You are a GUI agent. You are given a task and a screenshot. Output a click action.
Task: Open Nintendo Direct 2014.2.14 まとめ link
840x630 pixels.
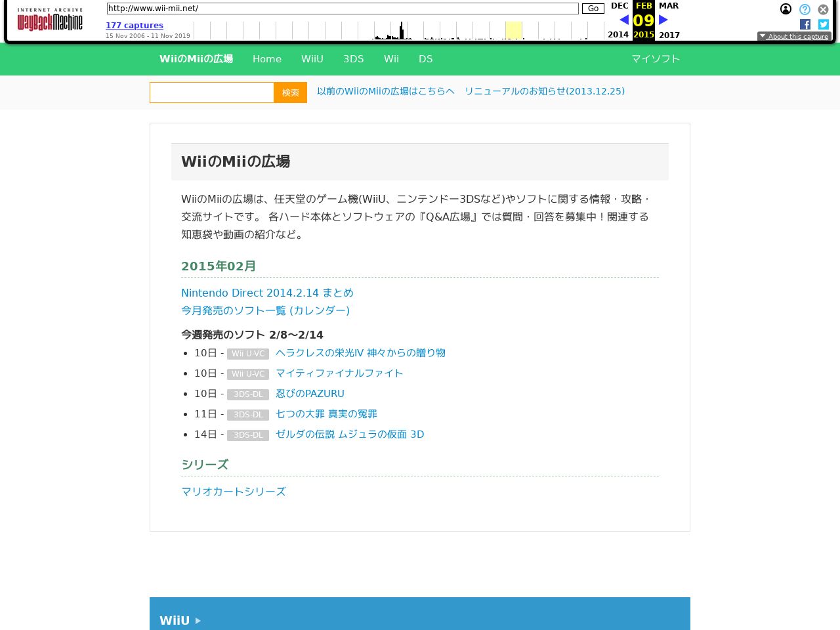(267, 293)
